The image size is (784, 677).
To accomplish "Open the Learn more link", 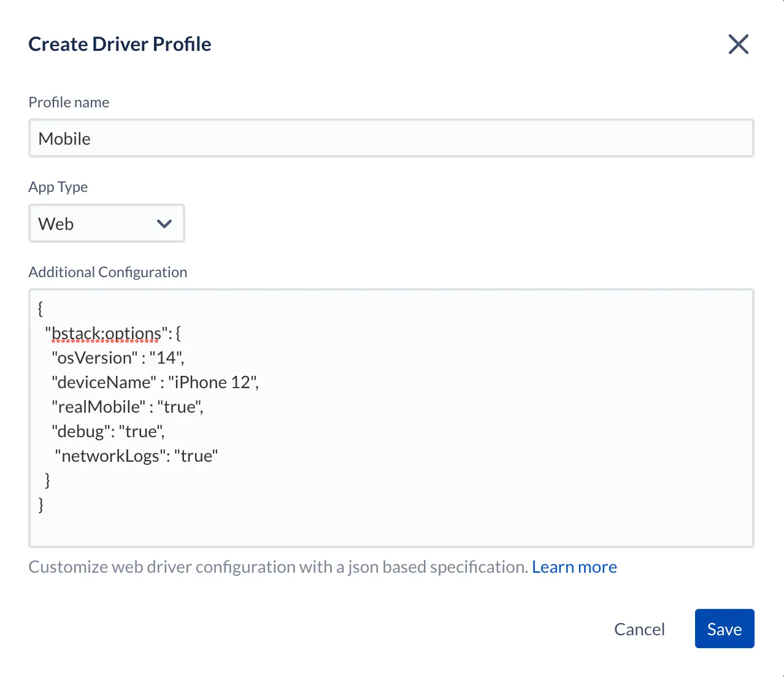I will pyautogui.click(x=574, y=567).
